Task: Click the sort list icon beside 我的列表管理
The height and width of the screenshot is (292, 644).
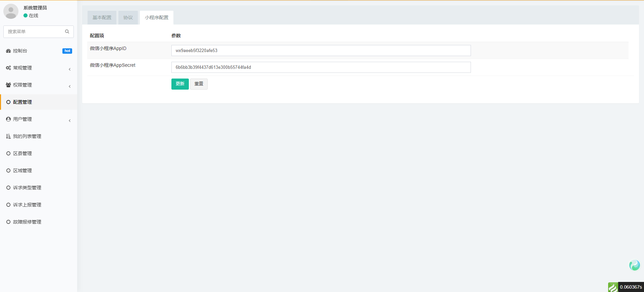Action: point(8,136)
